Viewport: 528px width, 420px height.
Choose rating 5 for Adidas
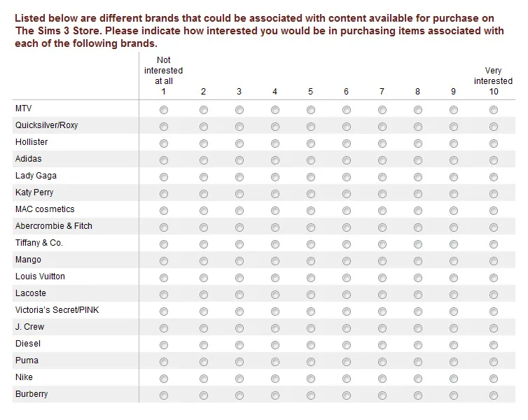311,160
